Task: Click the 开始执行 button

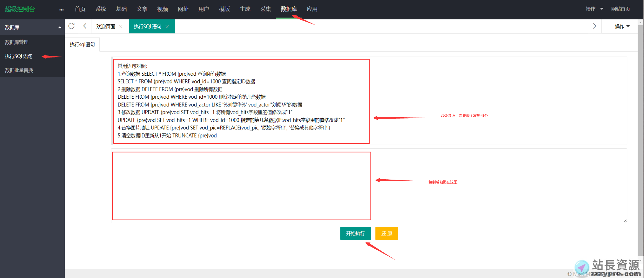Action: coord(355,233)
